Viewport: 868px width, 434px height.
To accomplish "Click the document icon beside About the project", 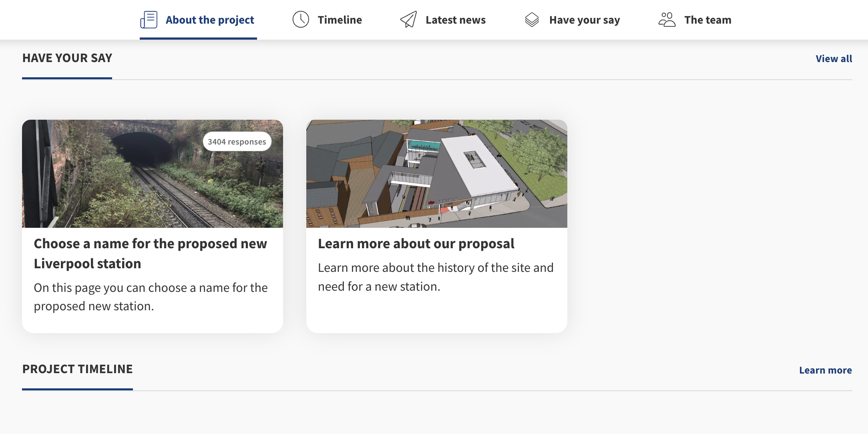I will coord(149,20).
